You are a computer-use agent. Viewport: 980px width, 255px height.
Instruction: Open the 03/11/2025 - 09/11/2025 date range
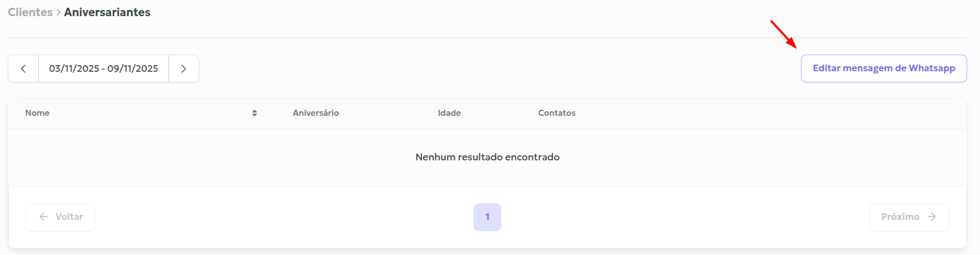pyautogui.click(x=103, y=68)
